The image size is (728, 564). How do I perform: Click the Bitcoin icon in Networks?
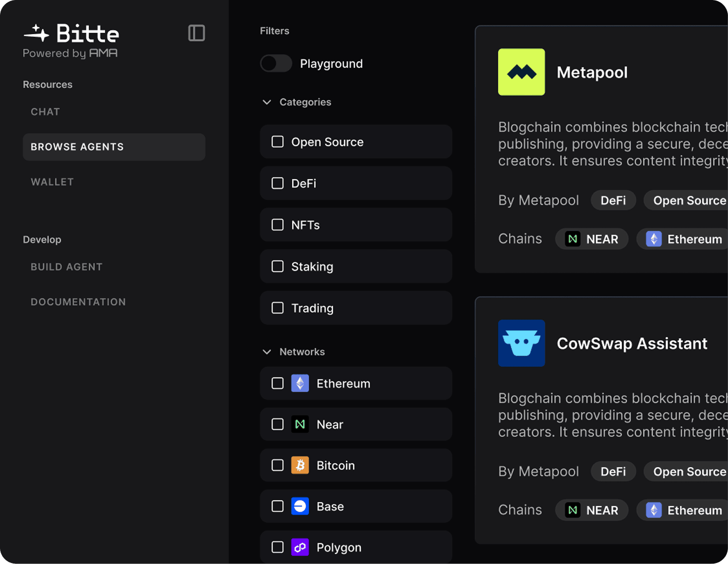pos(300,465)
